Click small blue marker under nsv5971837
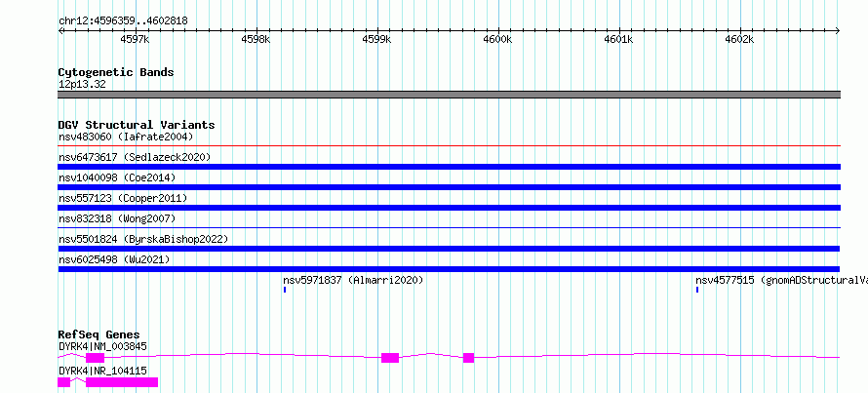The image size is (868, 393). [x=285, y=290]
